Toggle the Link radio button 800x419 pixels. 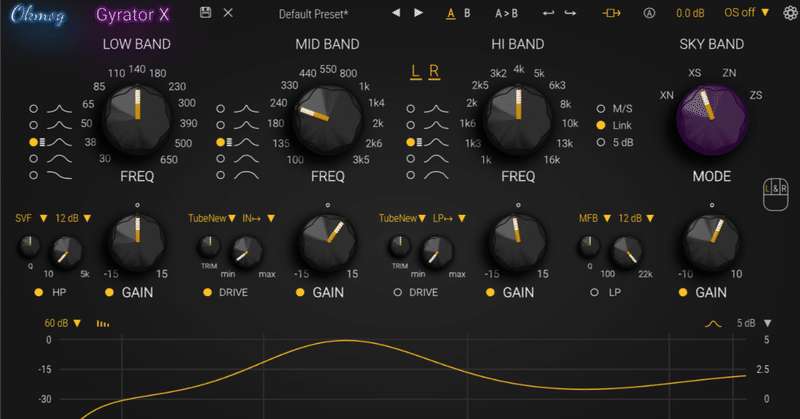pos(601,125)
